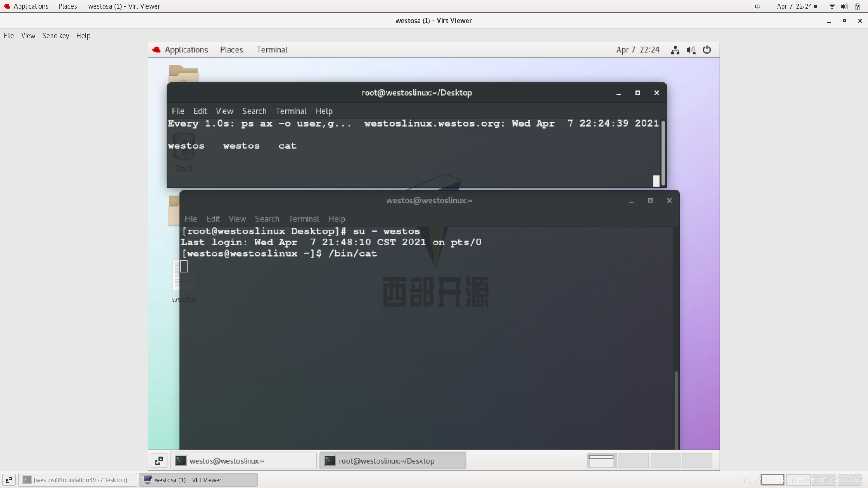Image resolution: width=868 pixels, height=488 pixels.
Task: Click guest show-desktop icon in taskbar
Action: (159, 460)
